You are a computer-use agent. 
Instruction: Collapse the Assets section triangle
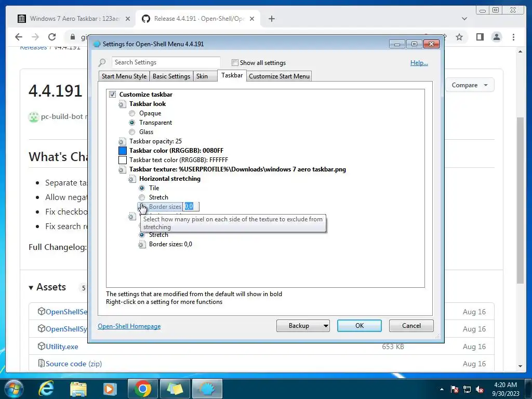coord(31,288)
